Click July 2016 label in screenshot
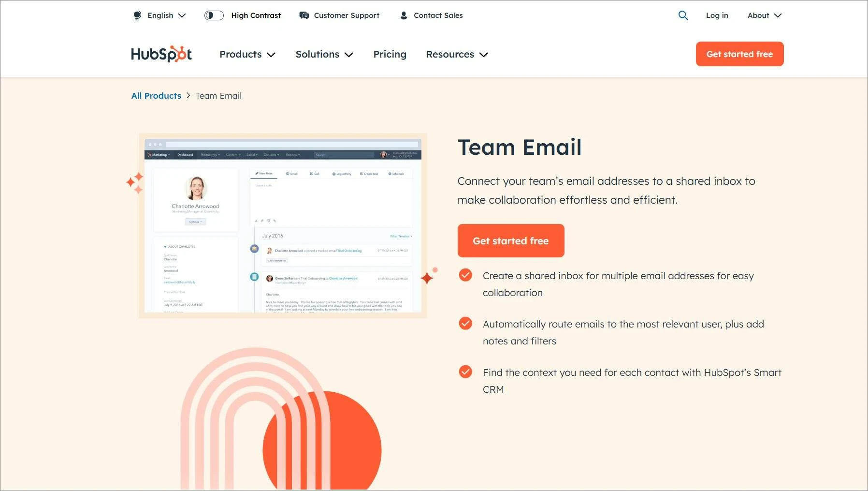Screen dimensions: 868x491 273,236
